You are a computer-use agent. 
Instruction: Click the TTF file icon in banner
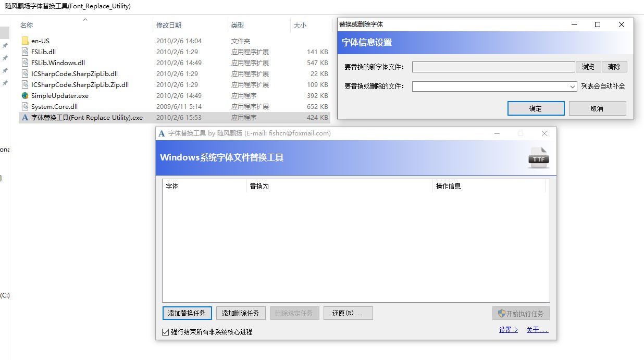point(538,158)
